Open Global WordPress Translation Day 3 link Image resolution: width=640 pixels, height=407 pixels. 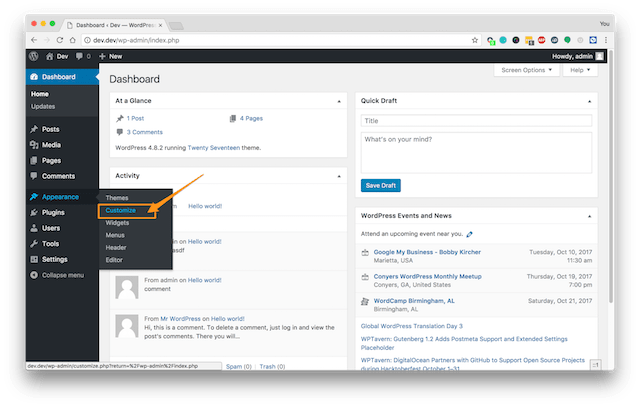(x=411, y=326)
